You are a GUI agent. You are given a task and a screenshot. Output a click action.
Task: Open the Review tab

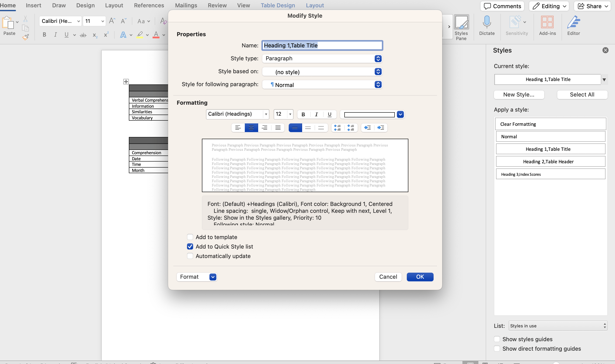[217, 5]
